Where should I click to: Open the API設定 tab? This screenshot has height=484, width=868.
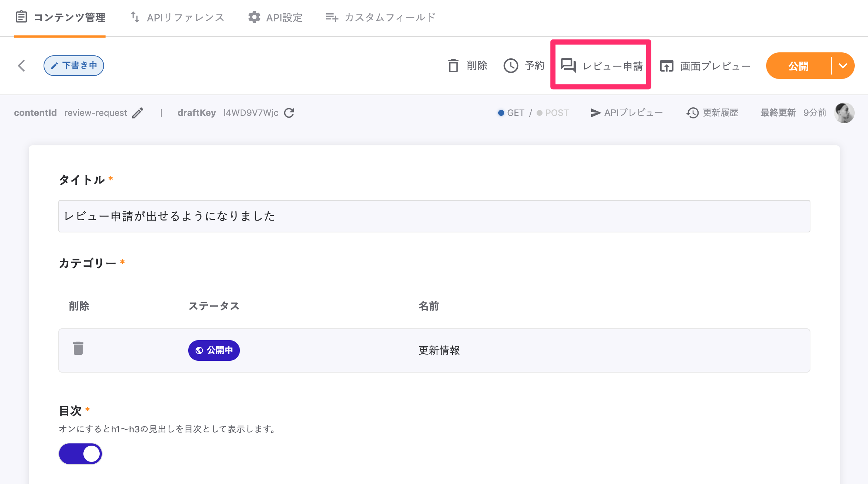coord(275,17)
